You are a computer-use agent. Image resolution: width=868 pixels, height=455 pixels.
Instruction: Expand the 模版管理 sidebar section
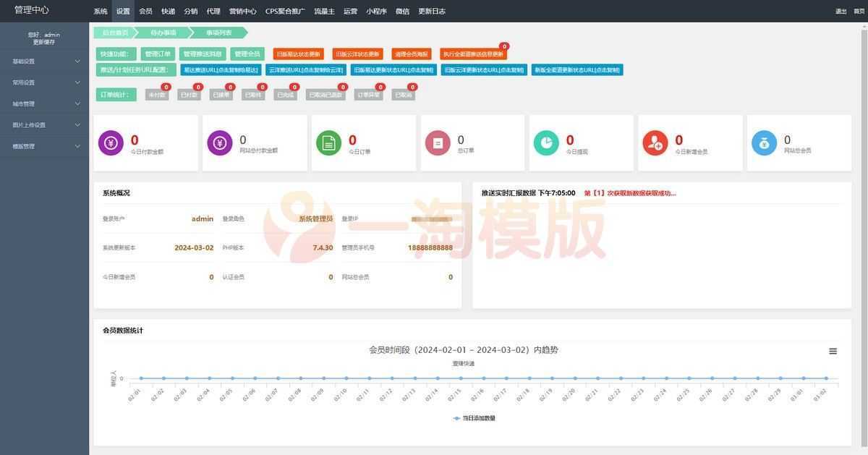pyautogui.click(x=44, y=146)
